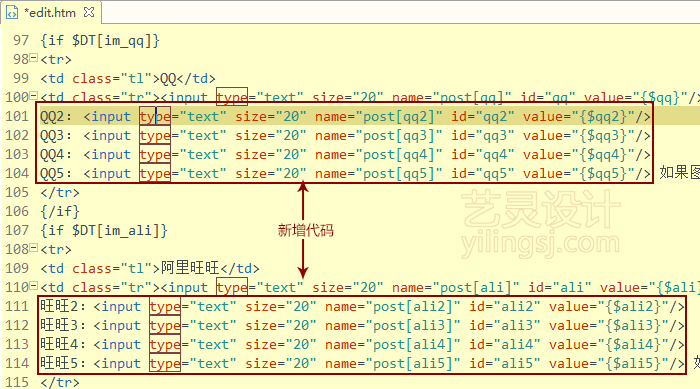The height and width of the screenshot is (389, 700).
Task: Collapse the fold marker at line 100
Action: (33, 95)
